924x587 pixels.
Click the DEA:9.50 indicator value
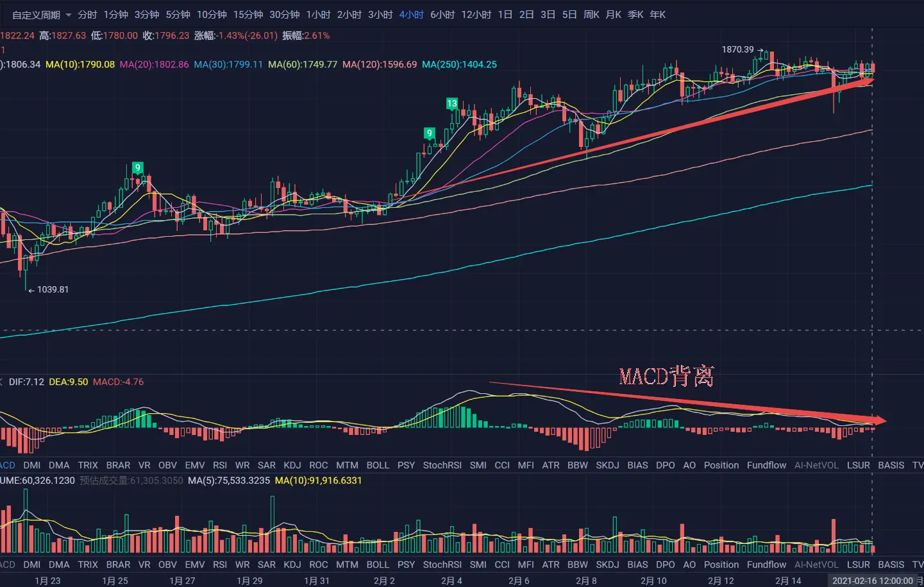tap(69, 382)
